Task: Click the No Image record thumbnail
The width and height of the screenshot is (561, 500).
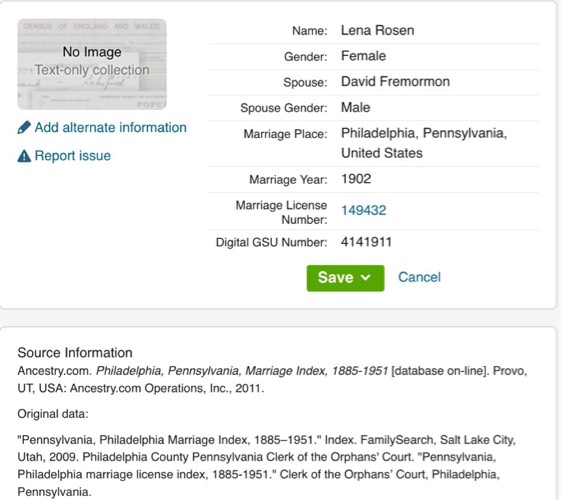Action: 92,64
